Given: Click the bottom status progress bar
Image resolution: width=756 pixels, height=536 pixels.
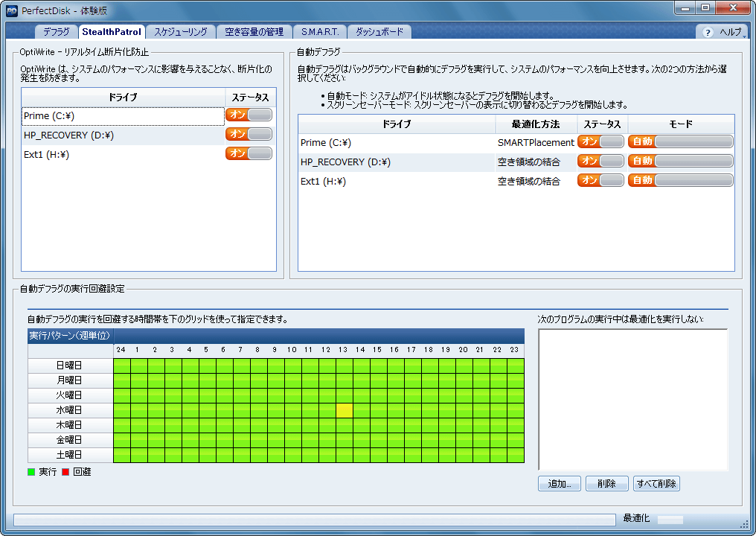Looking at the screenshot, I should coord(314,520).
